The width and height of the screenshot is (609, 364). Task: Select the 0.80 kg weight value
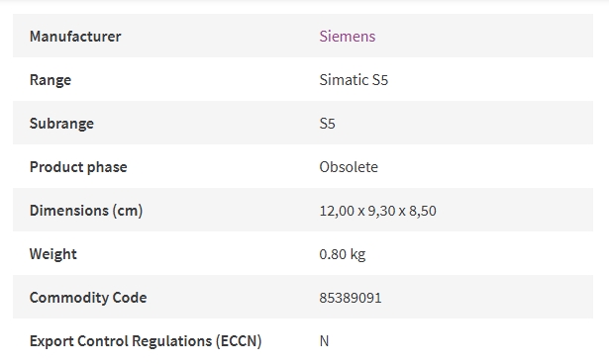tap(343, 254)
